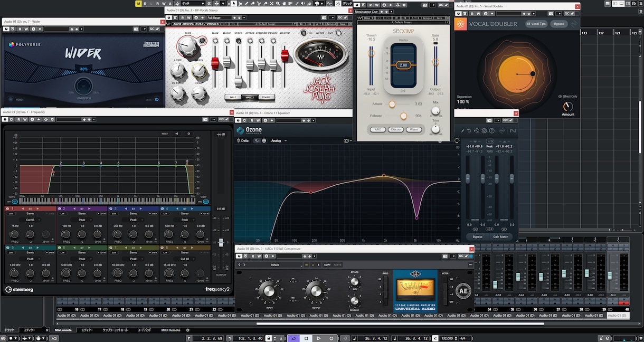Select ARC release mode in Renaissance Comp
This screenshot has height=342, width=644.
click(x=377, y=129)
